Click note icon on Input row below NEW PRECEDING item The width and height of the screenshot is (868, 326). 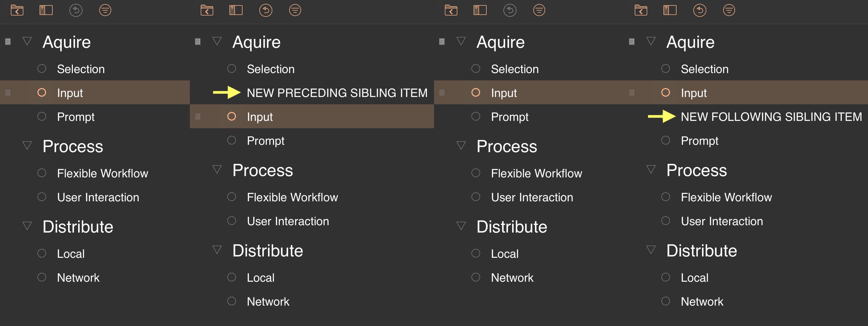click(x=198, y=117)
